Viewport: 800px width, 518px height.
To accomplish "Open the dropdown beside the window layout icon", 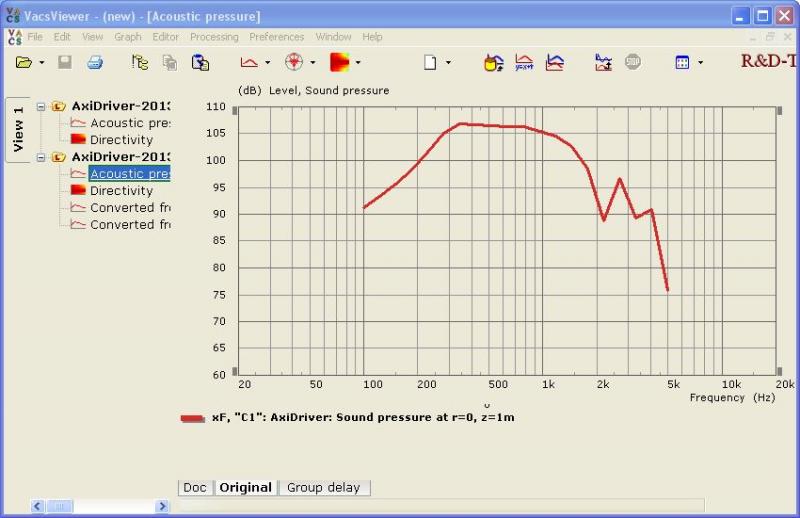I will pos(700,63).
